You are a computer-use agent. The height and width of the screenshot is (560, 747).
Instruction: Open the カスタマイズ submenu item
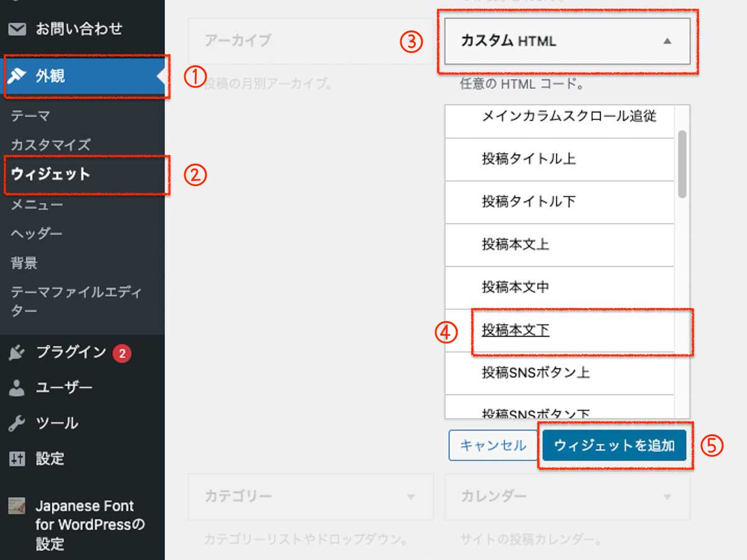(50, 145)
